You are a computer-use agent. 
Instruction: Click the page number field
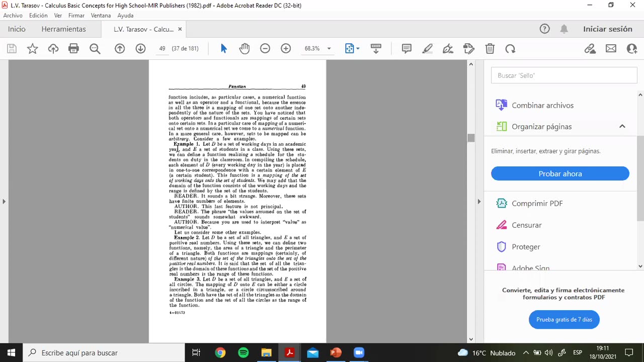click(x=162, y=49)
